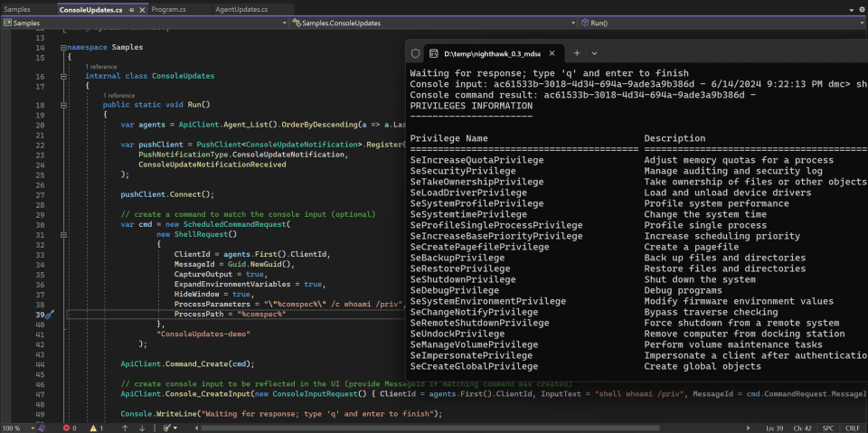Viewport: 868px width, 433px height.
Task: Click the shield icon in terminal title bar
Action: pyautogui.click(x=415, y=53)
